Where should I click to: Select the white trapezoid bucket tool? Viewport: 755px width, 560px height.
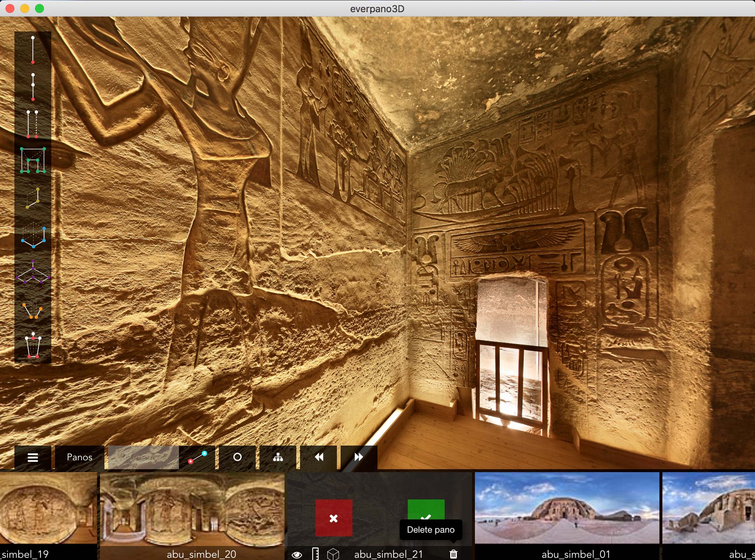33,346
